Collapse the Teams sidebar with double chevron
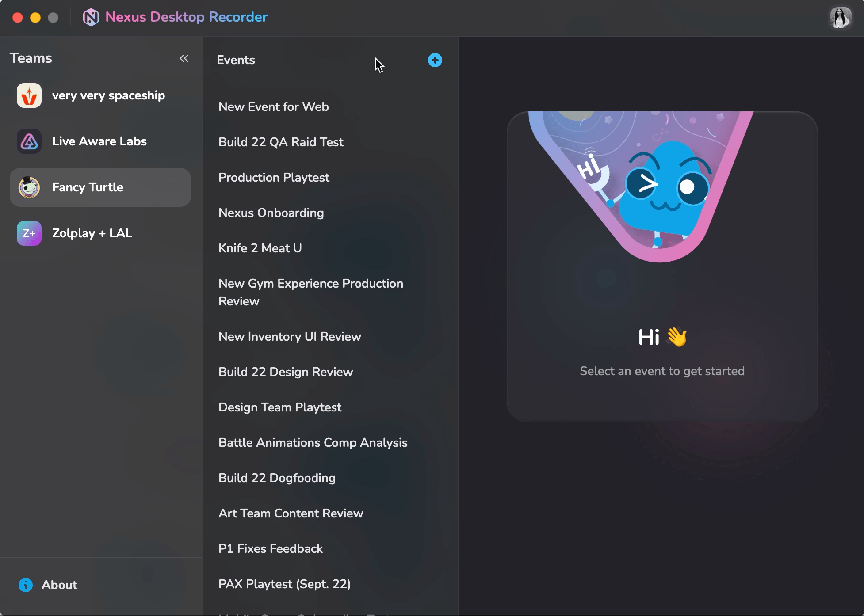 184,58
